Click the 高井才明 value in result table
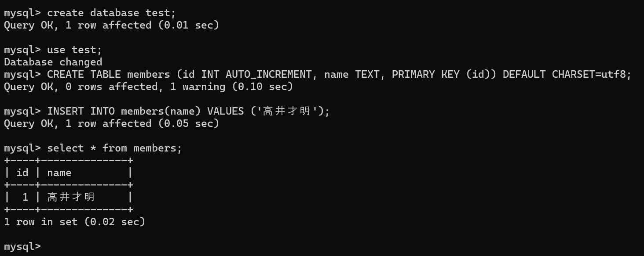 pyautogui.click(x=71, y=197)
